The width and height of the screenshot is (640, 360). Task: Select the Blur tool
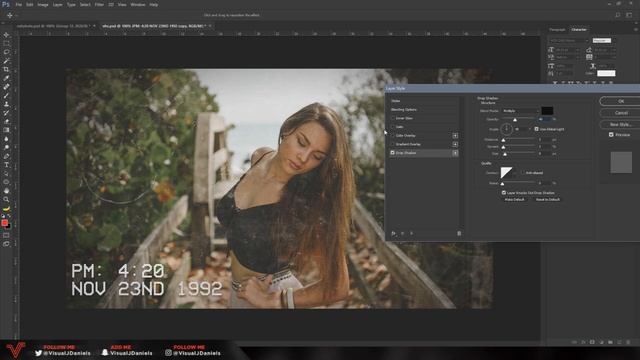(x=6, y=139)
